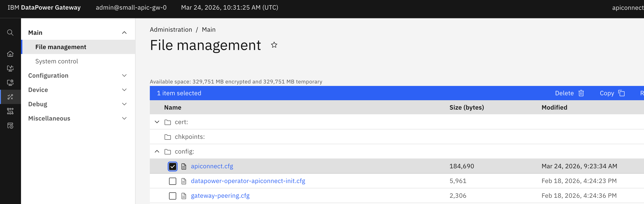The width and height of the screenshot is (644, 204).
Task: Open the bottom media sidebar icon
Action: click(10, 126)
